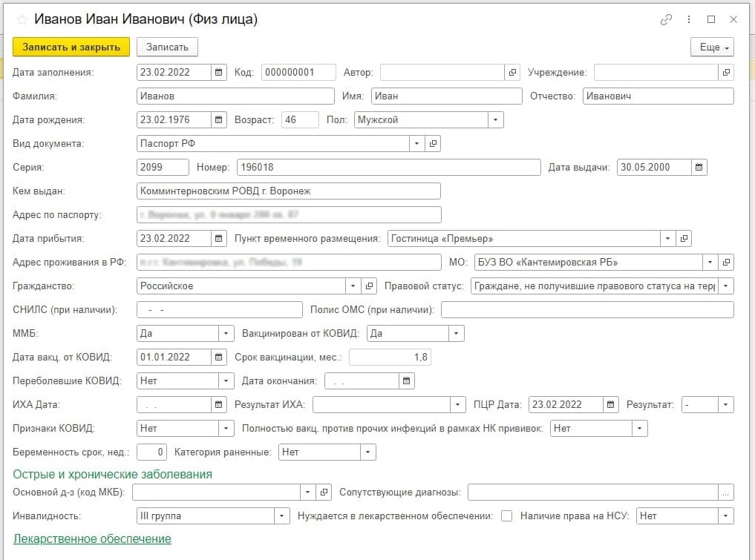Expand Полностью вакц. против прочих инфекций dropdown
The image size is (755, 560).
pyautogui.click(x=639, y=428)
